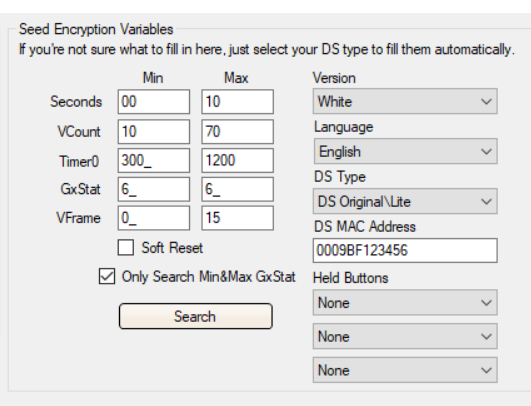Focus the VFrame Min field
The width and height of the screenshot is (531, 406).
tap(154, 218)
